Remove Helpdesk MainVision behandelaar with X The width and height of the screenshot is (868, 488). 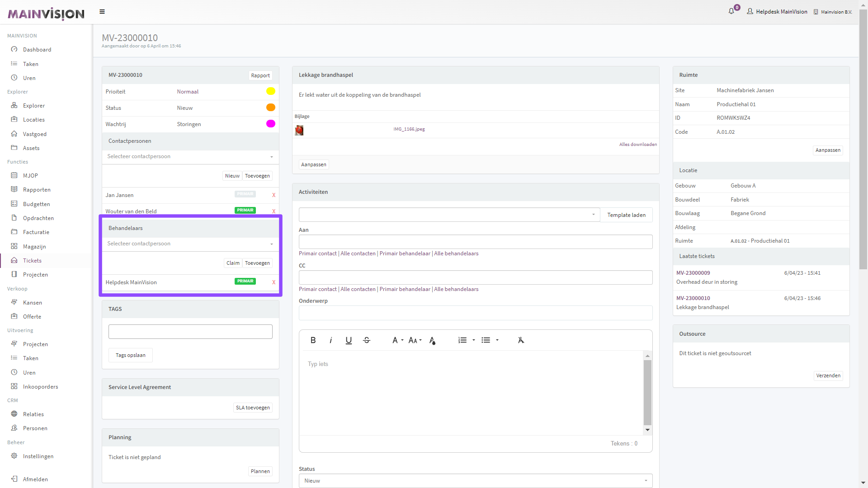point(274,282)
